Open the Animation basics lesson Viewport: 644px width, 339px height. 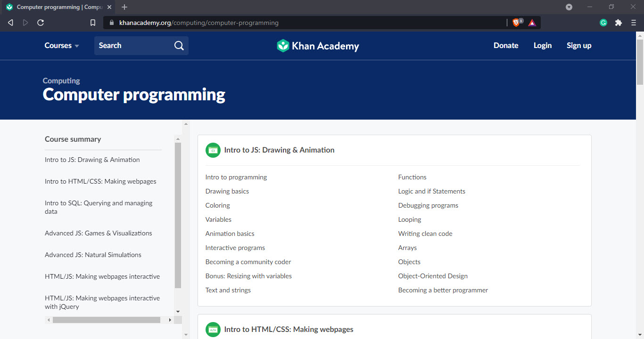[x=230, y=234]
